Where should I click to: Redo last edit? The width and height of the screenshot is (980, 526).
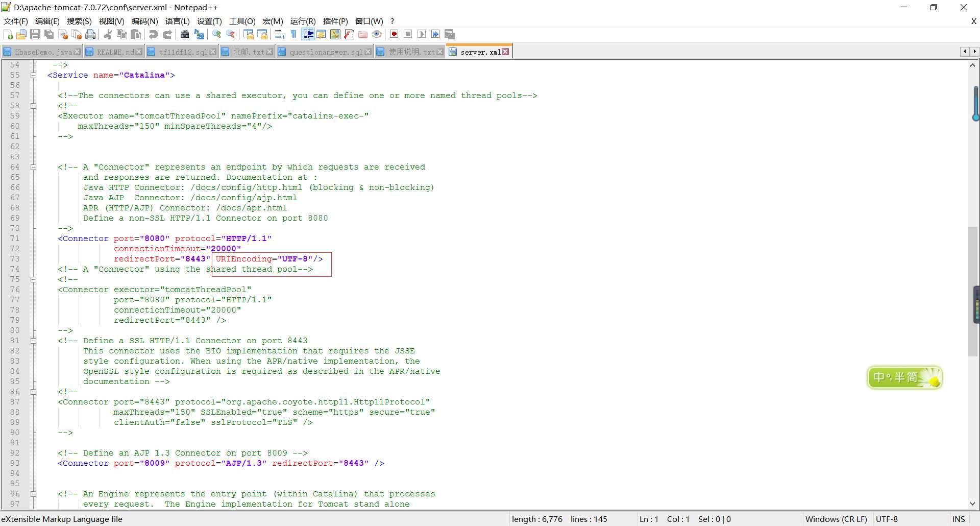click(x=167, y=34)
